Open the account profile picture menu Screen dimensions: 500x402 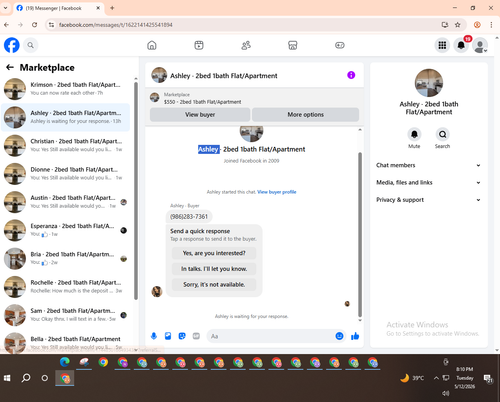480,45
